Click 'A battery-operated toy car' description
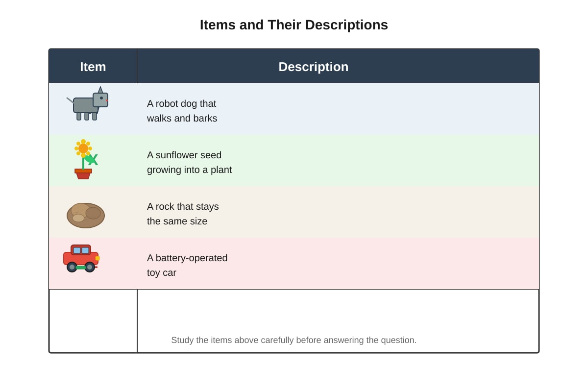Image resolution: width=588 pixels, height=392 pixels. click(187, 265)
